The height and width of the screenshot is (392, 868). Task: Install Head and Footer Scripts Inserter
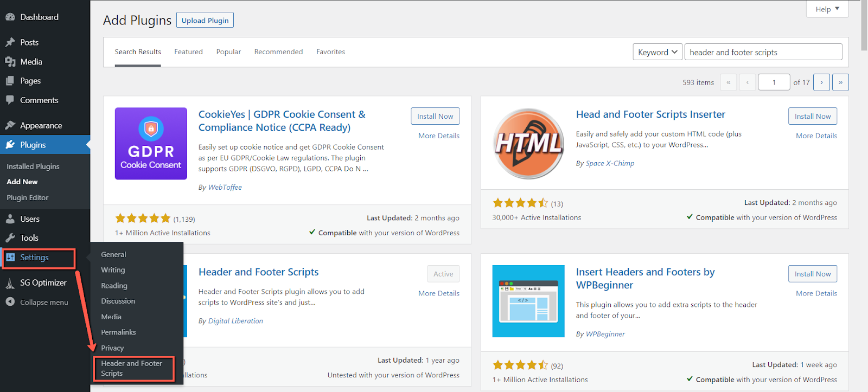tap(813, 116)
